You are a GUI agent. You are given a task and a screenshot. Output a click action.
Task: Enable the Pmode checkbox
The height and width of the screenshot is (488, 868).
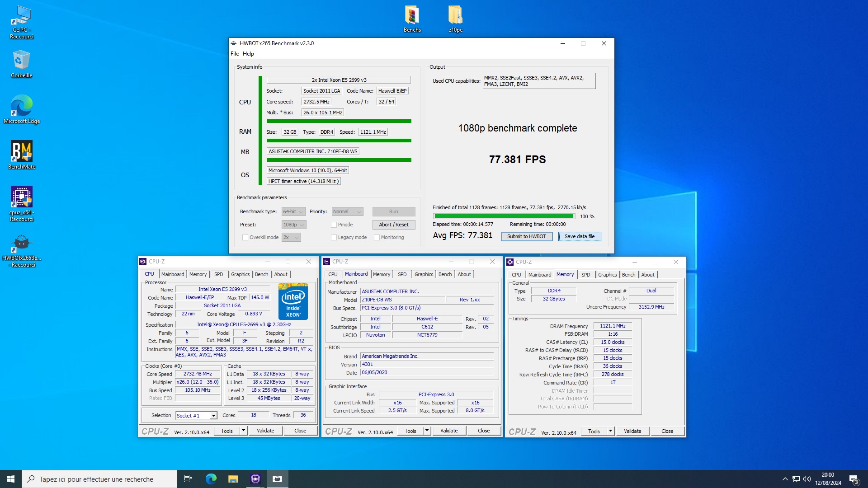(x=334, y=225)
